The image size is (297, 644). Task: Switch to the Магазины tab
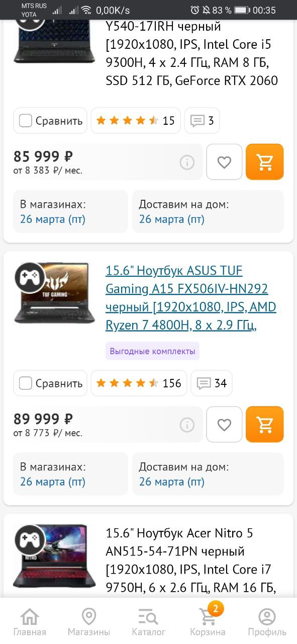(89, 622)
